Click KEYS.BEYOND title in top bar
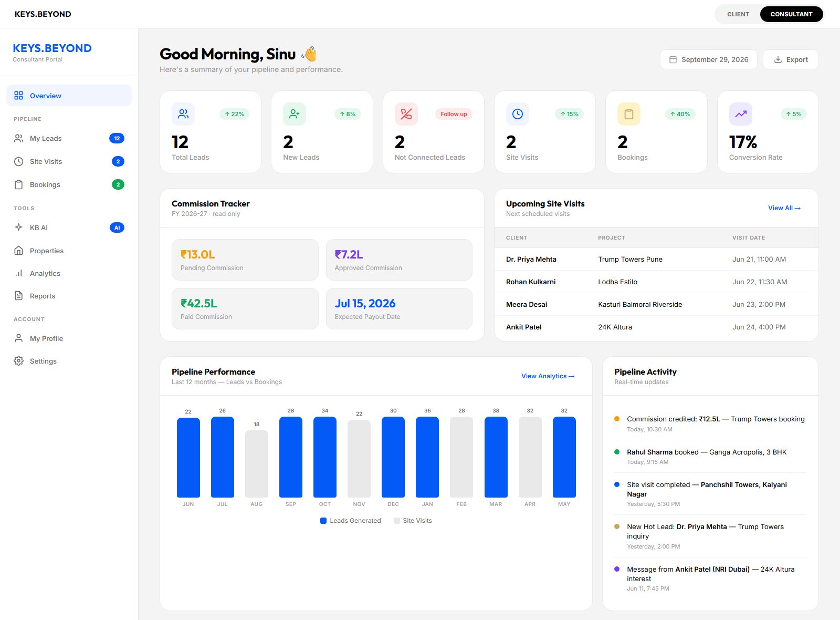 pos(43,14)
